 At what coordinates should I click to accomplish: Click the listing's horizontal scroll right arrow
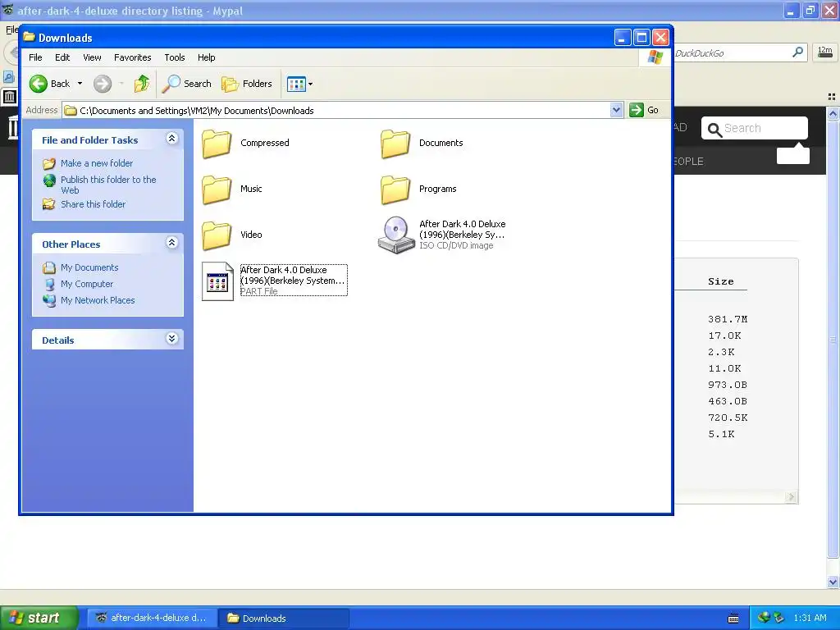[x=791, y=497]
